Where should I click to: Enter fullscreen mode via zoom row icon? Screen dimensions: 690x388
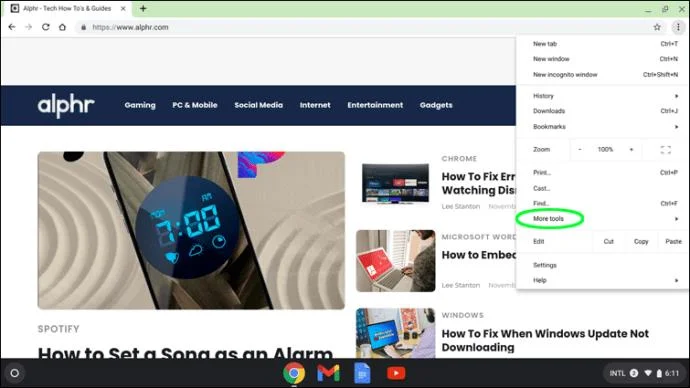(x=665, y=150)
